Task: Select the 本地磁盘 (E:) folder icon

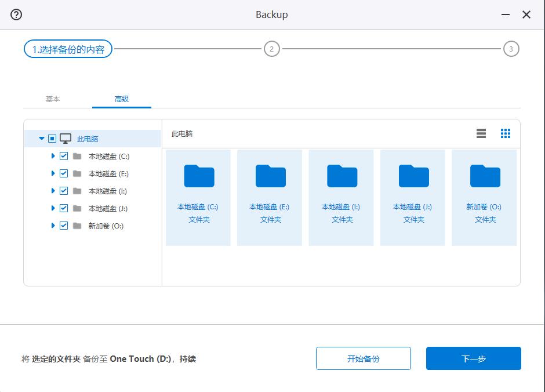Action: 270,176
